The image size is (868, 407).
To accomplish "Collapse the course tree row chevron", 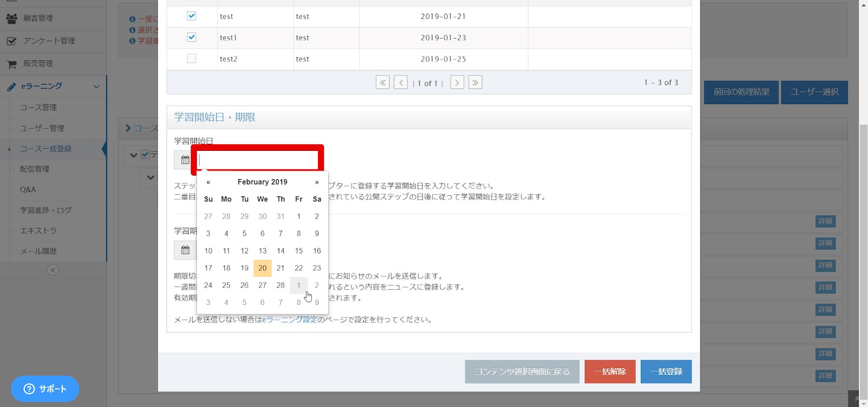I will [133, 156].
